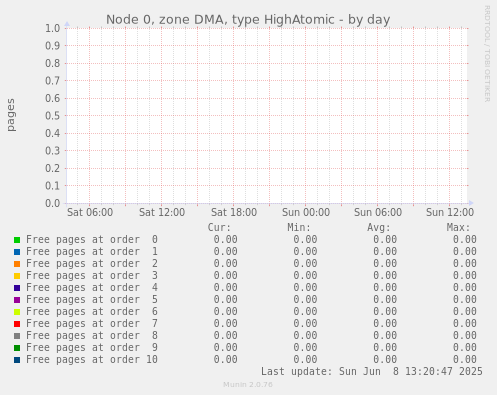Select the orange swatch for order 2
497x395 pixels.
pyautogui.click(x=17, y=264)
